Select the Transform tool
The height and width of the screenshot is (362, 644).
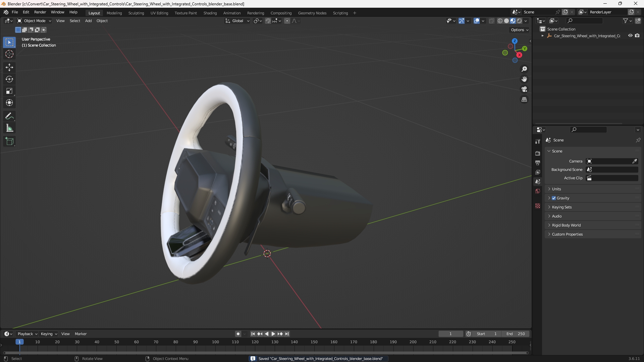click(x=9, y=103)
